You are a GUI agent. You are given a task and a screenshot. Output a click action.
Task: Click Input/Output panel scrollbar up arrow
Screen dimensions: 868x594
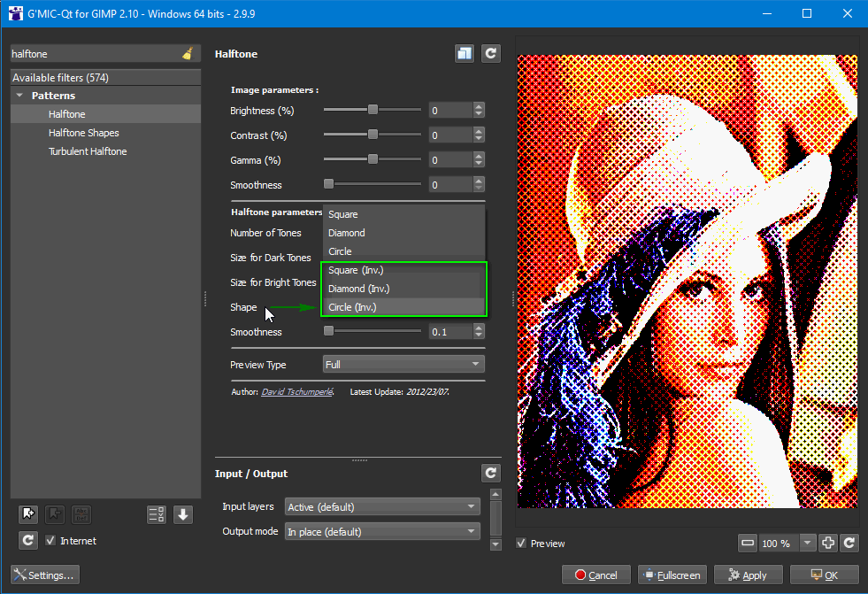pyautogui.click(x=495, y=494)
